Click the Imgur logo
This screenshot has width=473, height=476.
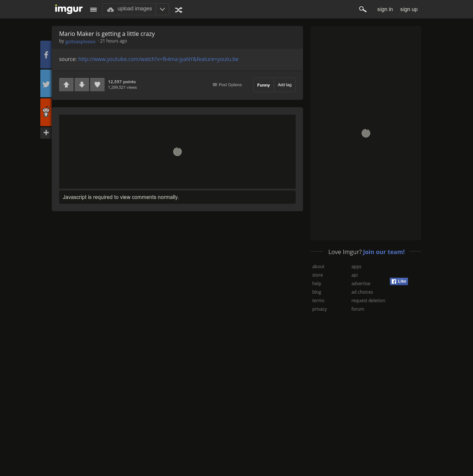69,9
